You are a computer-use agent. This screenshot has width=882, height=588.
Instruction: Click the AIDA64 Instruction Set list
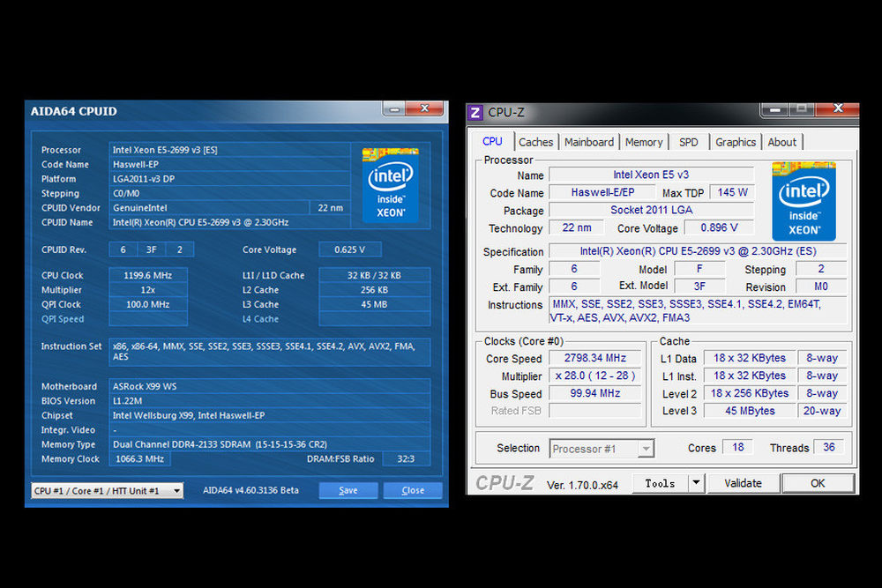(x=269, y=352)
